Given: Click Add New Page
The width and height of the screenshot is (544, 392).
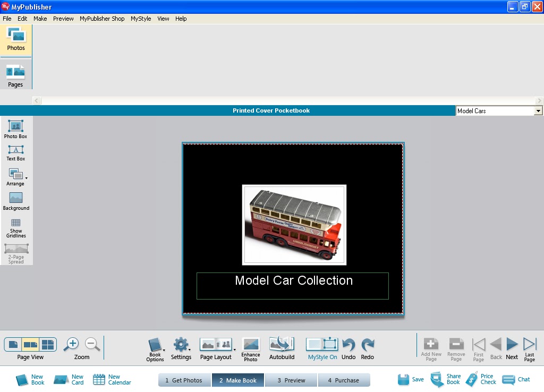Looking at the screenshot, I should [431, 350].
